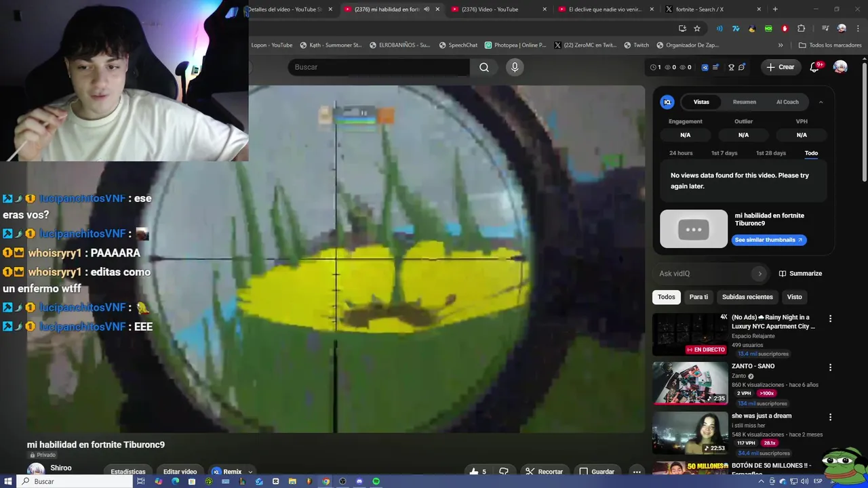
Task: Click the vidIQ chat bubble icon
Action: pos(741,67)
